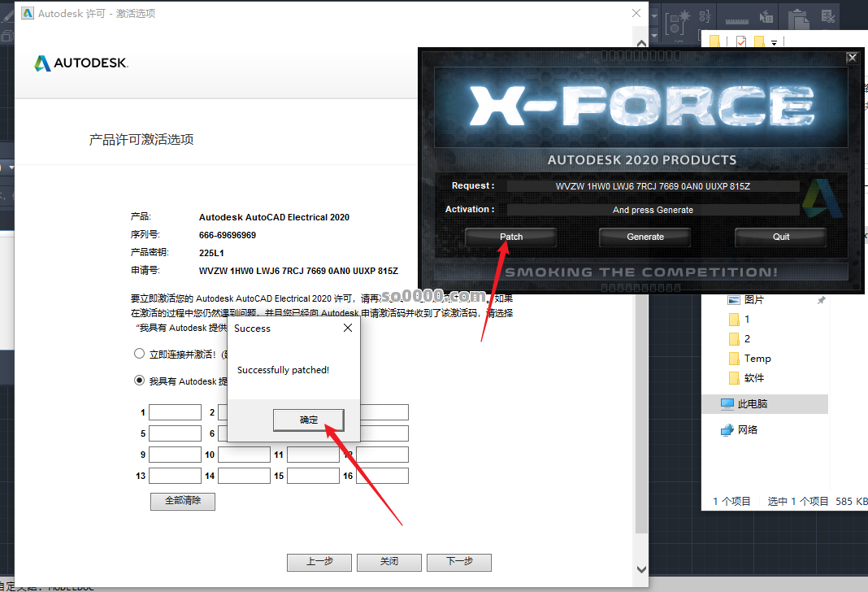
Task: Click the Activation field in X-Force
Action: (x=653, y=210)
